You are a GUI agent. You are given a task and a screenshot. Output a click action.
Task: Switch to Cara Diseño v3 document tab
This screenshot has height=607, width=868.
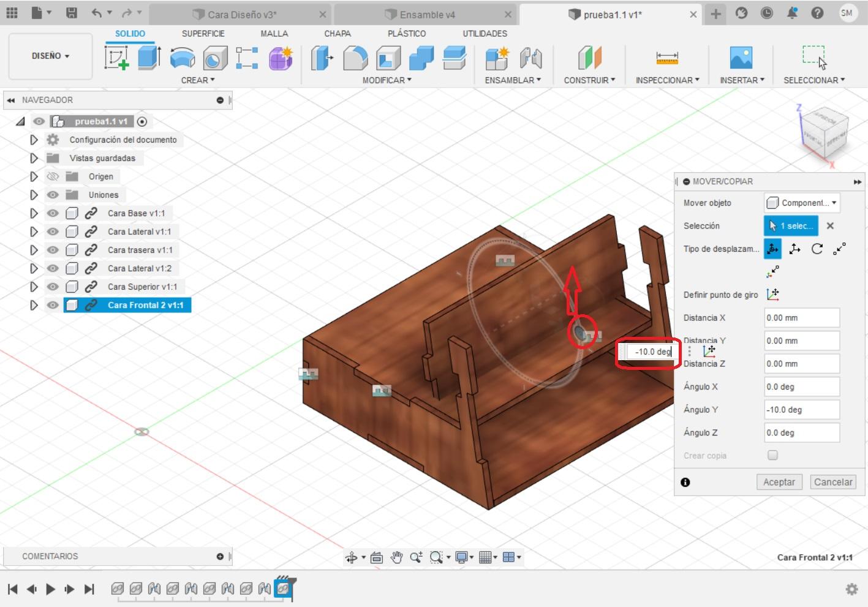pyautogui.click(x=240, y=14)
